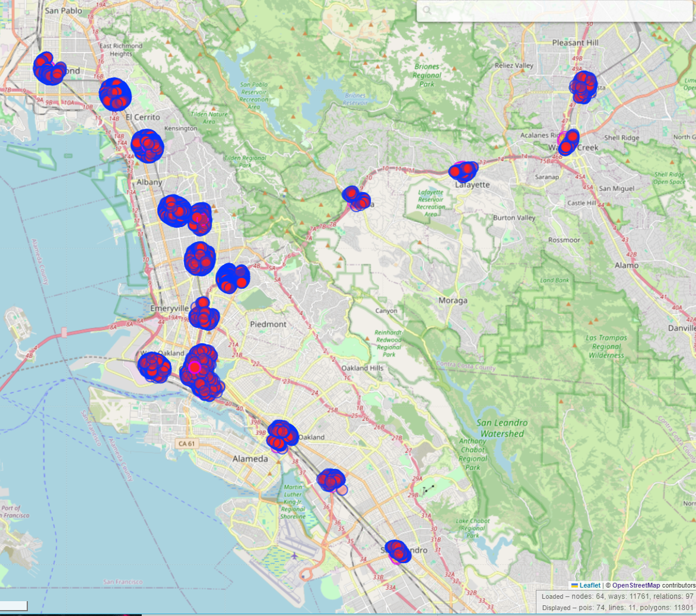Select the marker cluster northeast of Alameda label

tap(282, 436)
